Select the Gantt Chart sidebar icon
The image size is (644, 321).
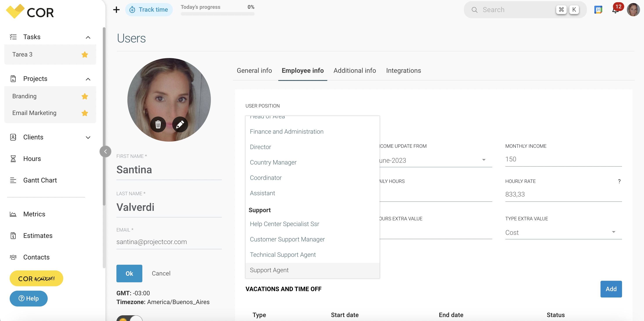click(x=13, y=180)
